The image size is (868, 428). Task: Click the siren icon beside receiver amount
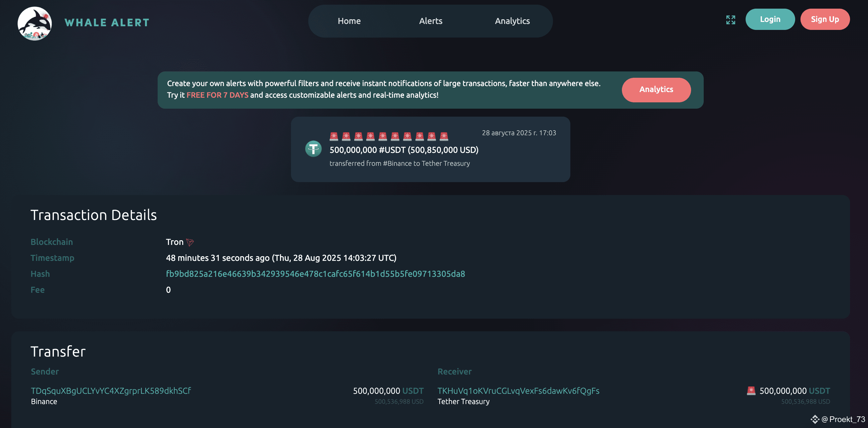pos(751,391)
